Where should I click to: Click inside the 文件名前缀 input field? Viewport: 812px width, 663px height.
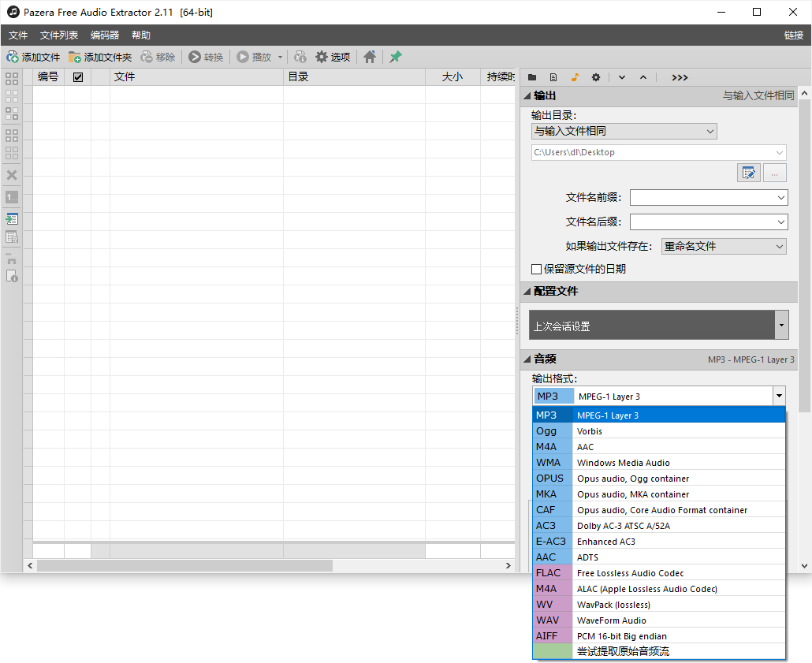707,197
